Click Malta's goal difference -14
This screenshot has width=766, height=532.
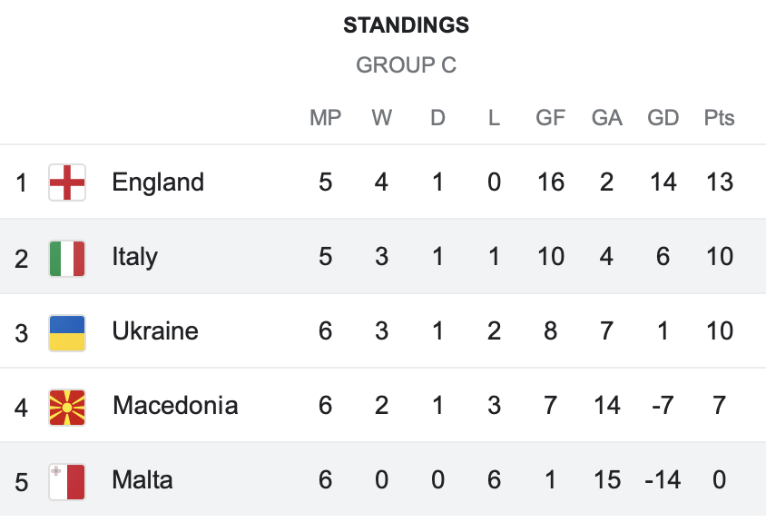pos(663,480)
